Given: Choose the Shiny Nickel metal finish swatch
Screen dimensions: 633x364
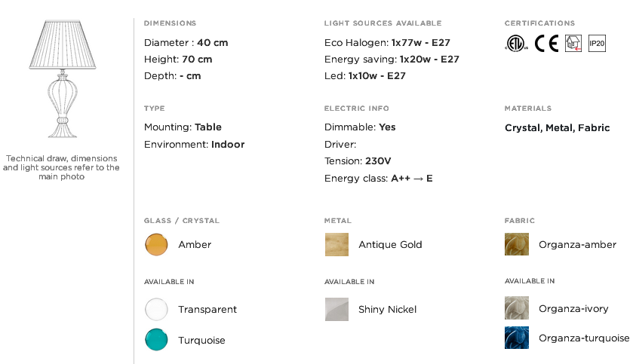Looking at the screenshot, I should pyautogui.click(x=336, y=309).
